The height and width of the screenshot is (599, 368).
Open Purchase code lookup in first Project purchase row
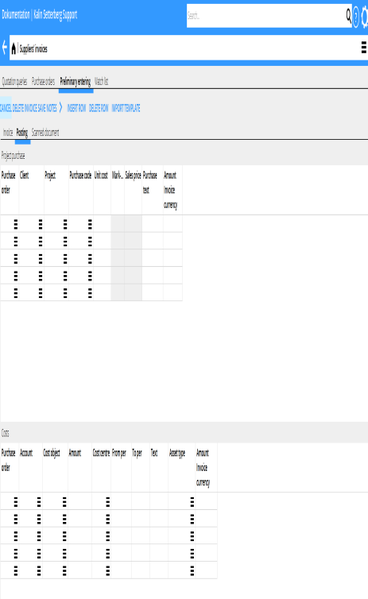90,224
